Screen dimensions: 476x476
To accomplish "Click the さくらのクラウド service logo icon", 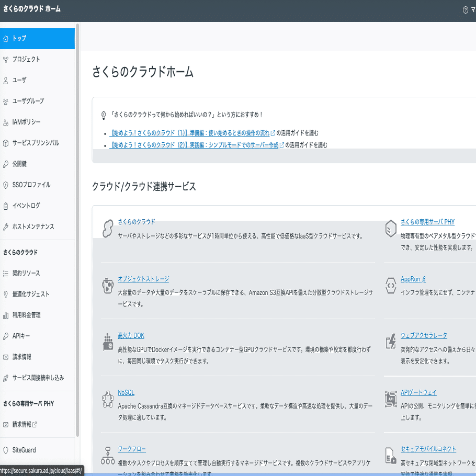I will (107, 229).
